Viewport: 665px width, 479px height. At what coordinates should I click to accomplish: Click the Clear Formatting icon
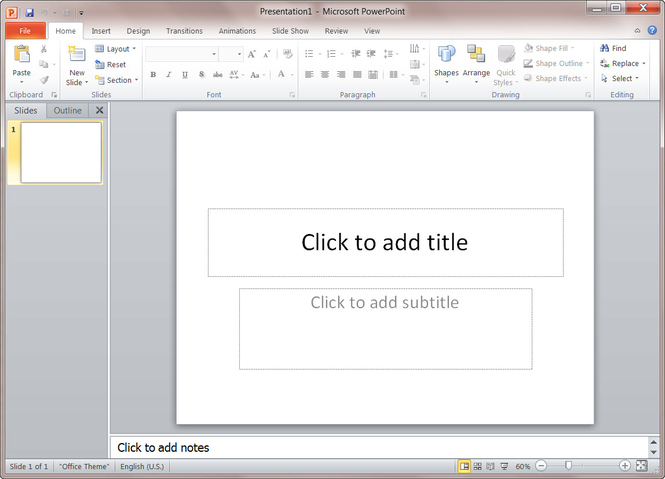click(x=288, y=54)
